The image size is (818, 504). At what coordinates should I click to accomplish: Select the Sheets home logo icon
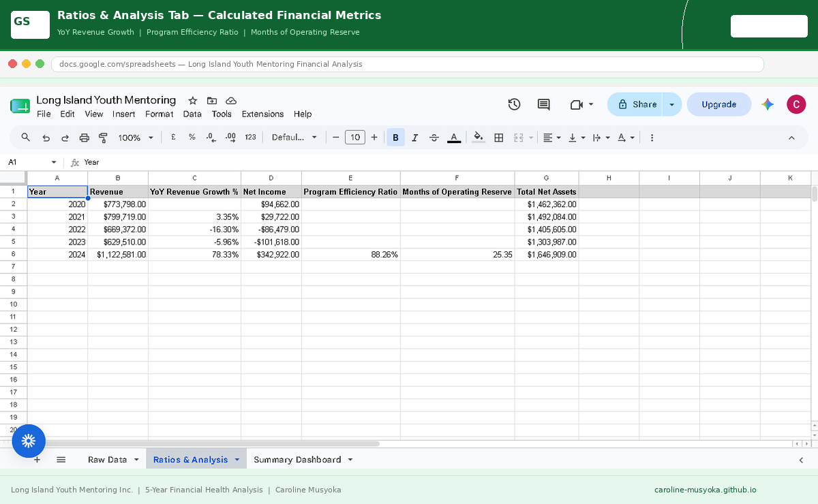pos(20,106)
